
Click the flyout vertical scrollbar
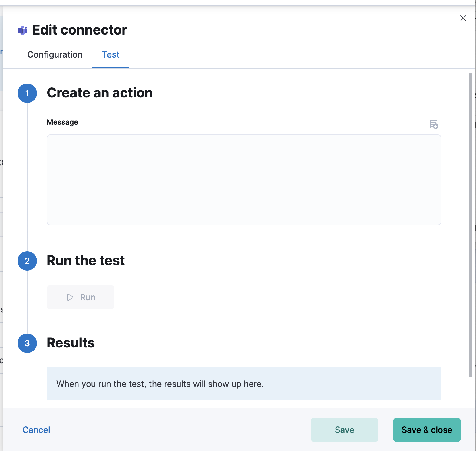[470, 224]
